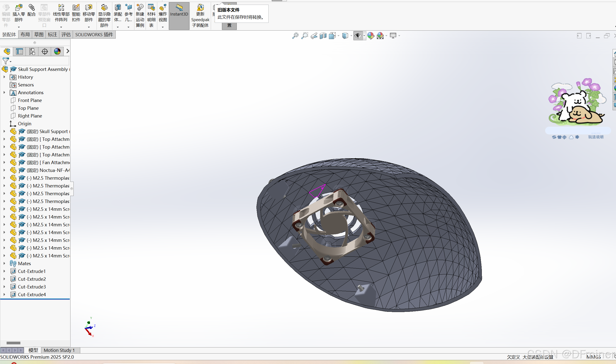The image size is (616, 364).
Task: Open the DisplayManager color sphere tab
Action: 57,51
